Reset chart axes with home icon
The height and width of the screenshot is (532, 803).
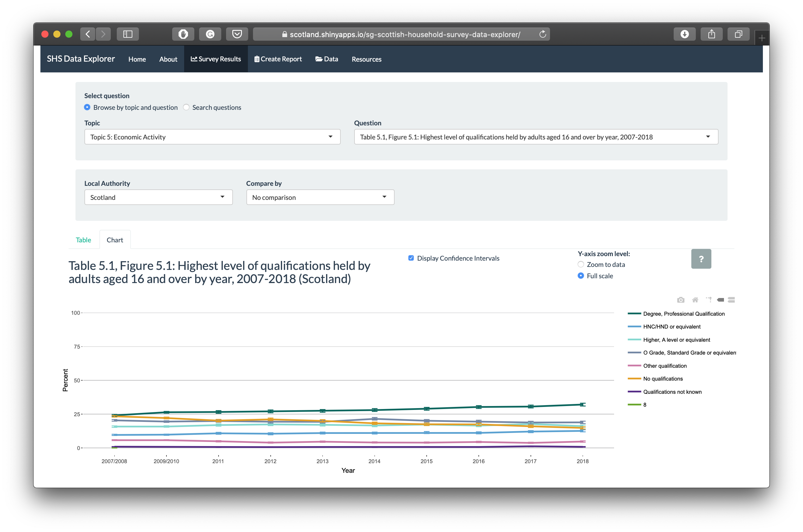(x=695, y=300)
